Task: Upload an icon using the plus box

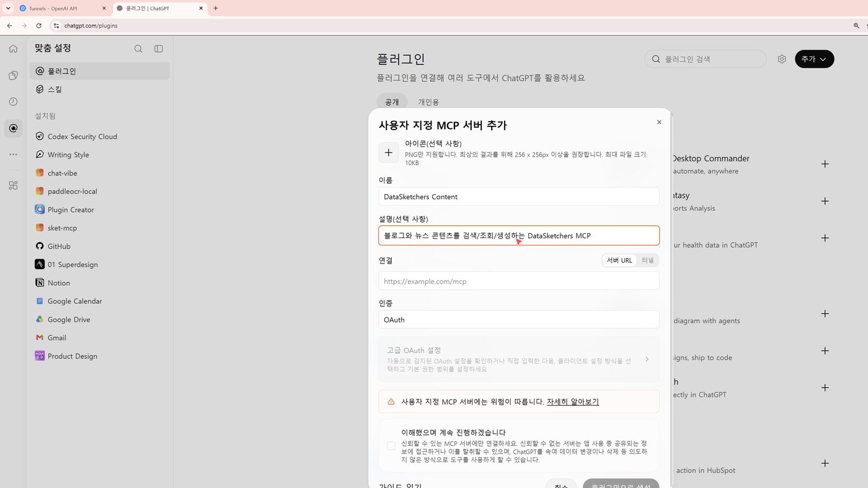Action: pyautogui.click(x=389, y=153)
